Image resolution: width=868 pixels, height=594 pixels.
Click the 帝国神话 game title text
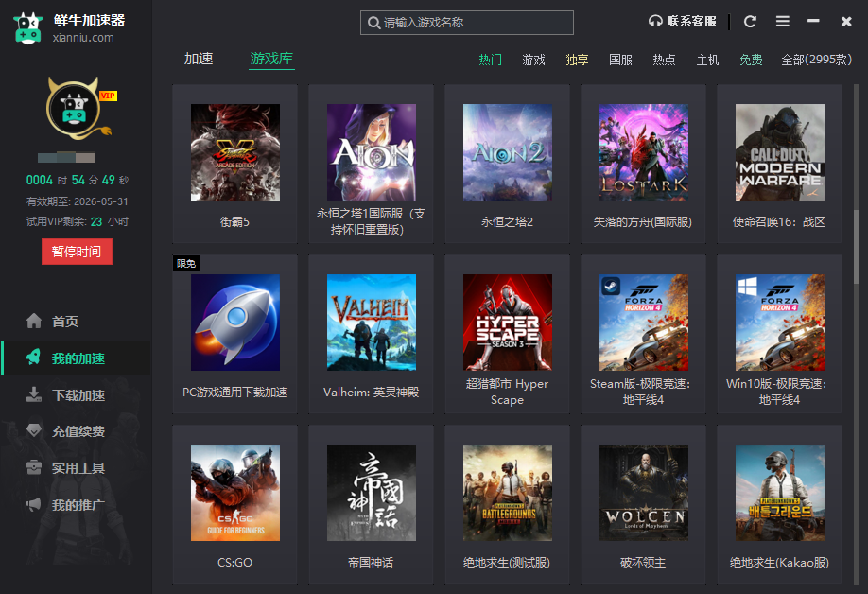coord(371,563)
